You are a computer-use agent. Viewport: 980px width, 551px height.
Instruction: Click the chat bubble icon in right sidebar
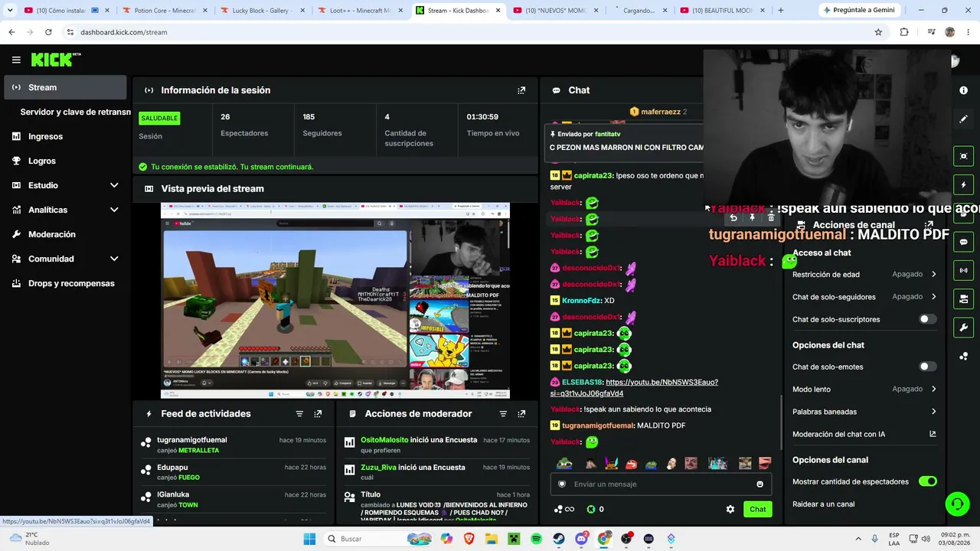coord(963,242)
